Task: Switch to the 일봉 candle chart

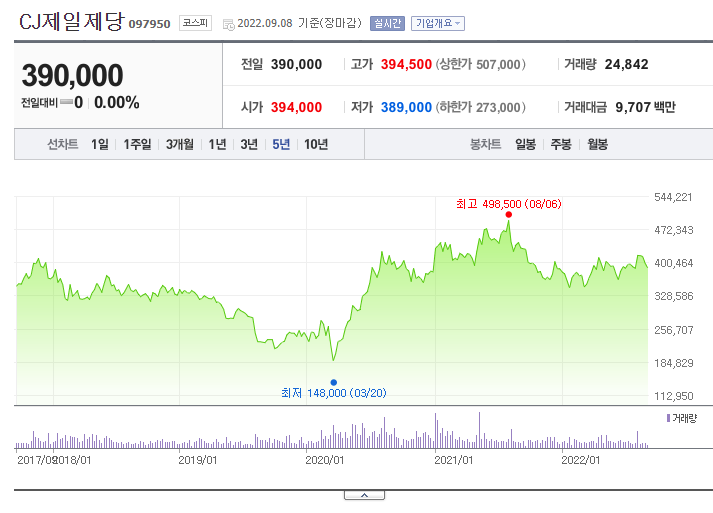Action: (525, 144)
